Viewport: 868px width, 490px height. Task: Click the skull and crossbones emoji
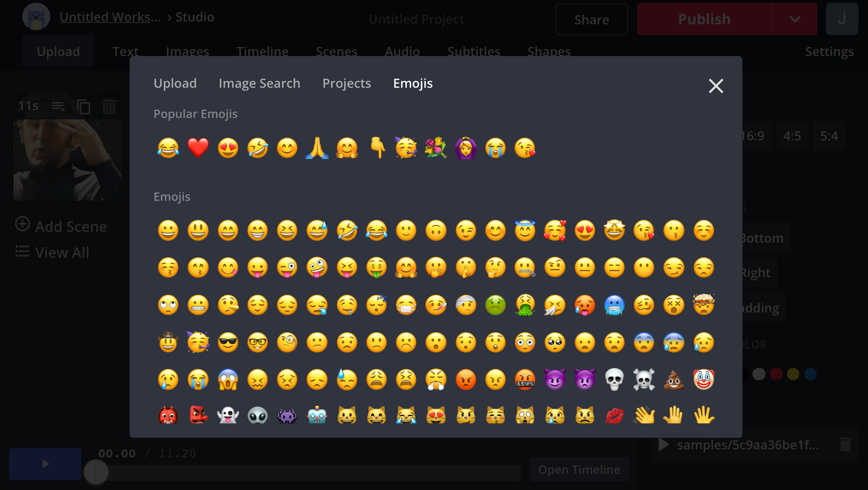[x=644, y=379]
